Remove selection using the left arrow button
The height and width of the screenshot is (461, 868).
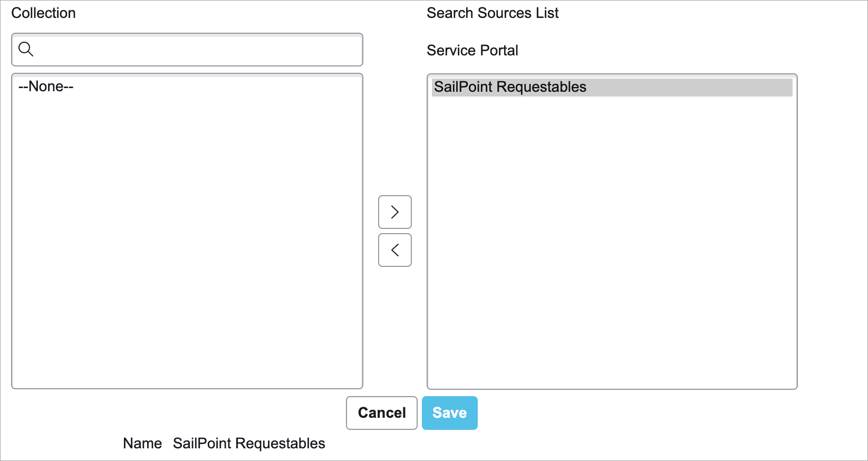[395, 250]
